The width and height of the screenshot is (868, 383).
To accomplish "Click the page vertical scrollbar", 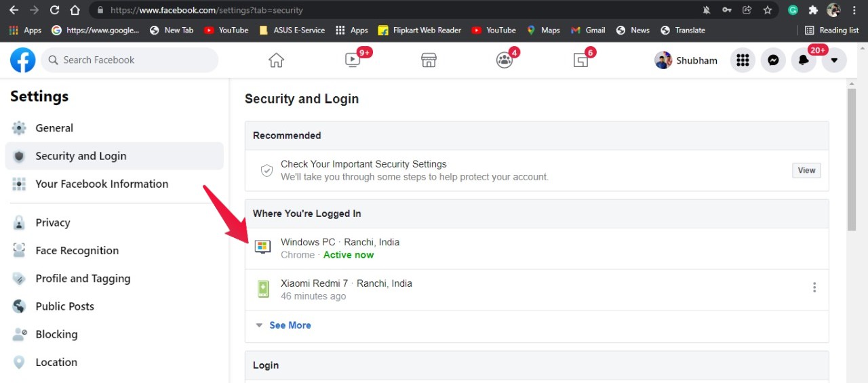I will 852,159.
